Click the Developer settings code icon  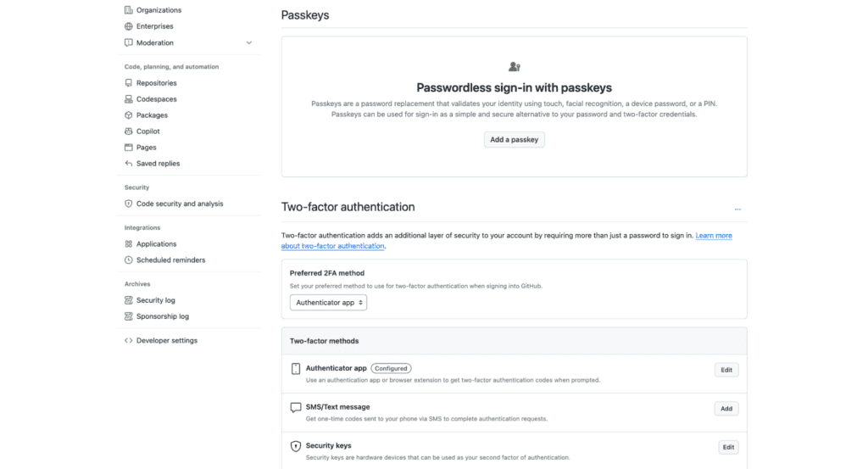click(x=129, y=341)
